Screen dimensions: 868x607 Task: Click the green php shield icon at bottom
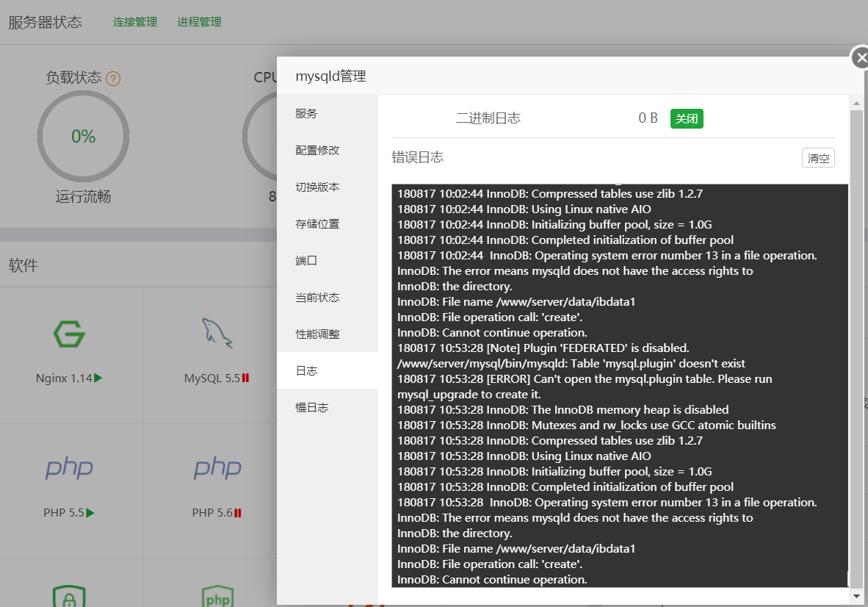coord(217,595)
